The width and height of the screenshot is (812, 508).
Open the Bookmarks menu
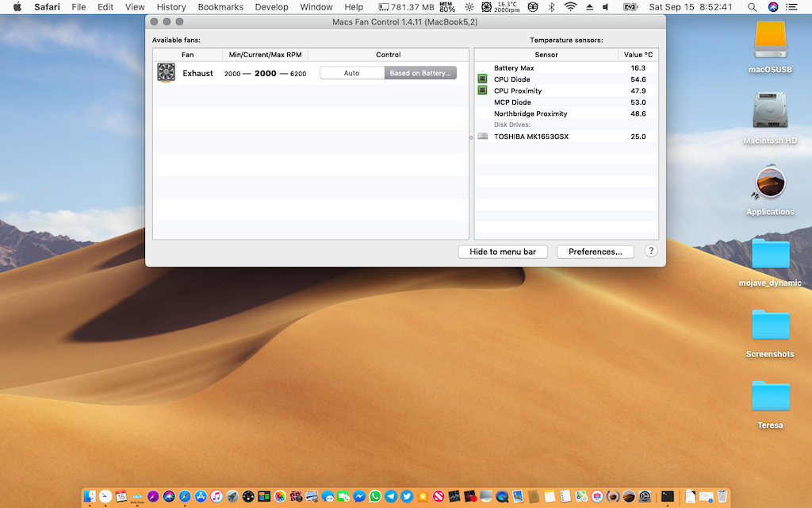(220, 6)
